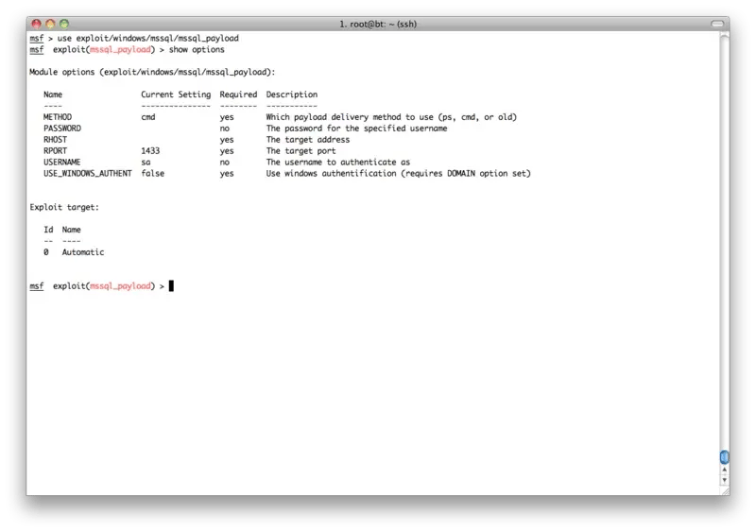Toggle the toolbar pill button in title bar

pos(715,22)
